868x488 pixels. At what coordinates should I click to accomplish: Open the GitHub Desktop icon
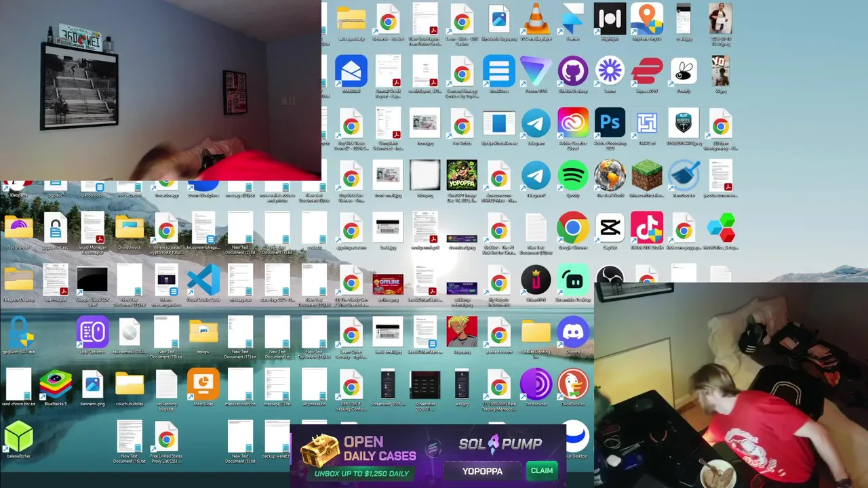coord(573,71)
